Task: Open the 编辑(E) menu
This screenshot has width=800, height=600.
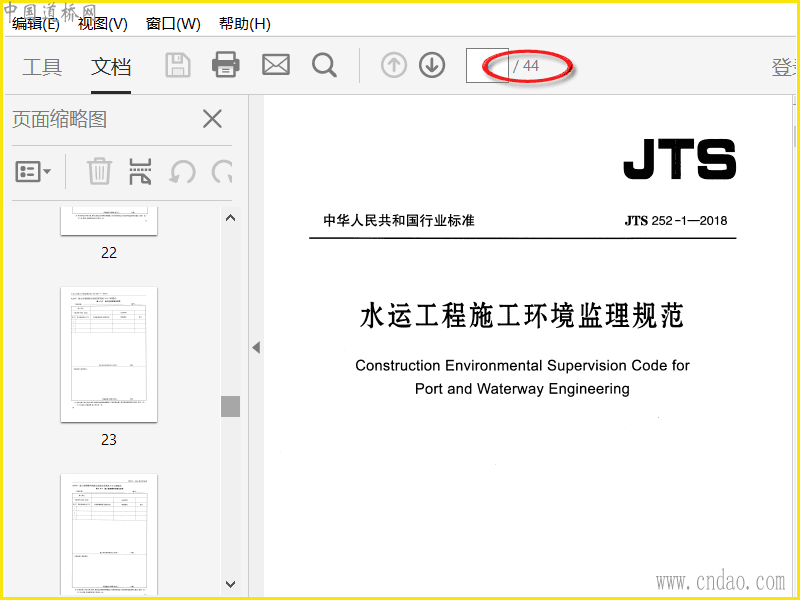Action: 36,23
